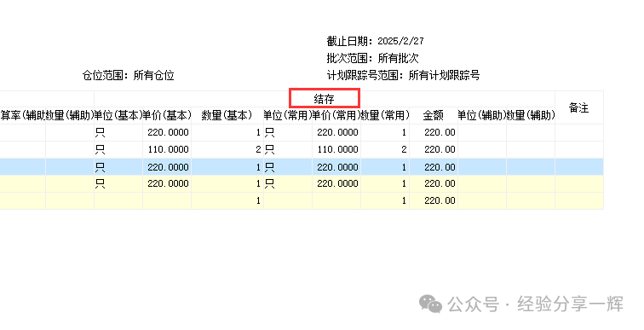
Task: Click the 备注 column header
Action: [x=579, y=107]
